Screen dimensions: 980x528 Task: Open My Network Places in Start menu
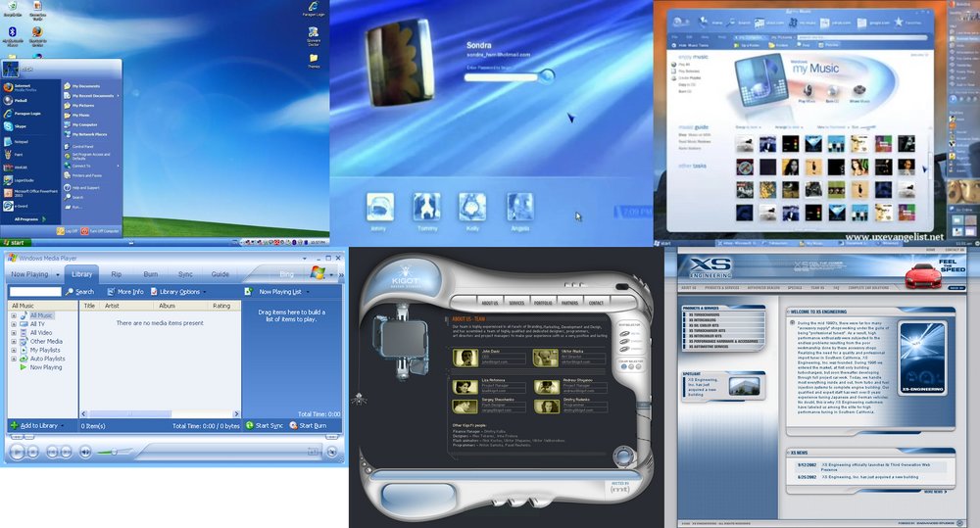85,134
